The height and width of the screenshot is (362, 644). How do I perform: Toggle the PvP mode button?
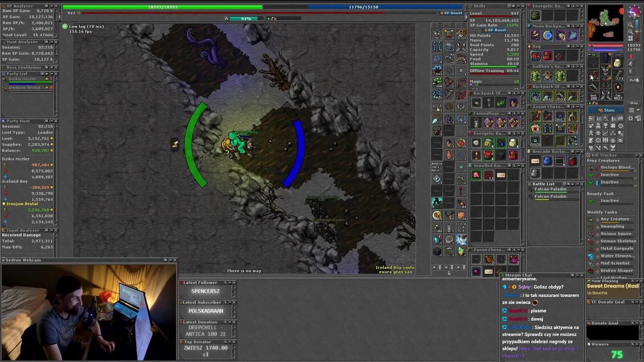pos(634,80)
